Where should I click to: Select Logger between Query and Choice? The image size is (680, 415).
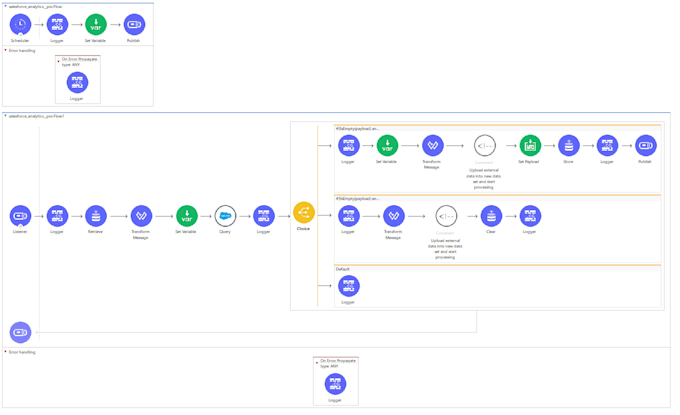[x=264, y=216]
